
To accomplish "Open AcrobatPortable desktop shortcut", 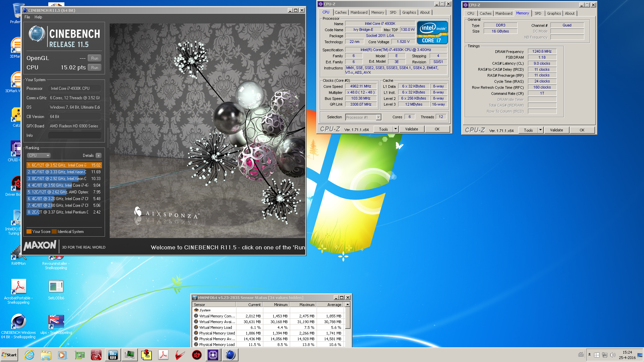I will pos(18,291).
